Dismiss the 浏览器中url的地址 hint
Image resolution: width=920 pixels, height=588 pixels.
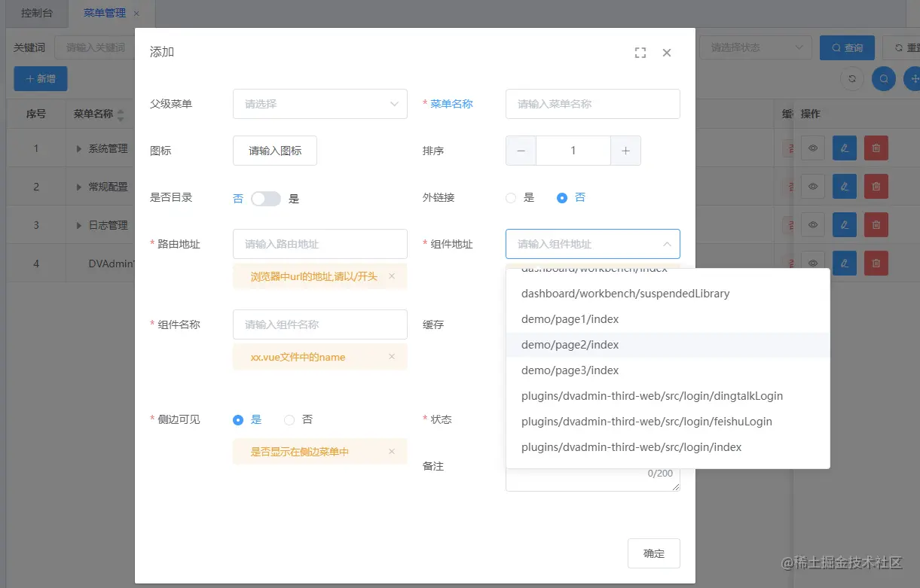click(x=392, y=276)
